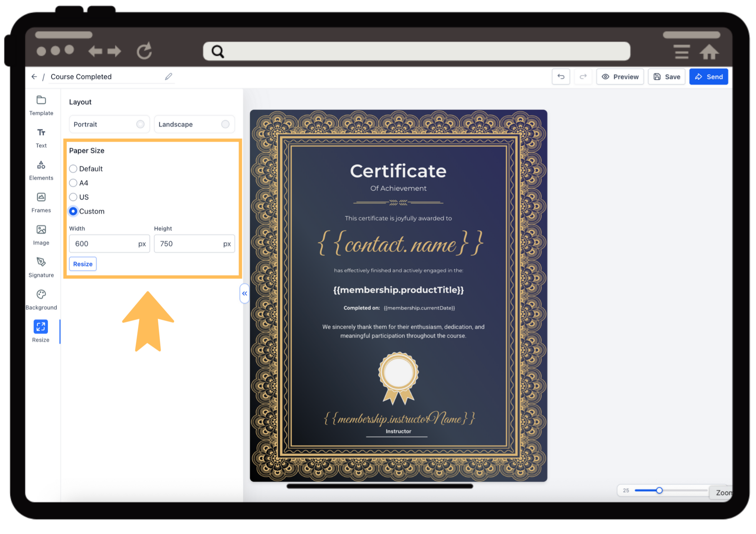This screenshot has width=756, height=534.
Task: Send the certificate
Action: [x=709, y=77]
